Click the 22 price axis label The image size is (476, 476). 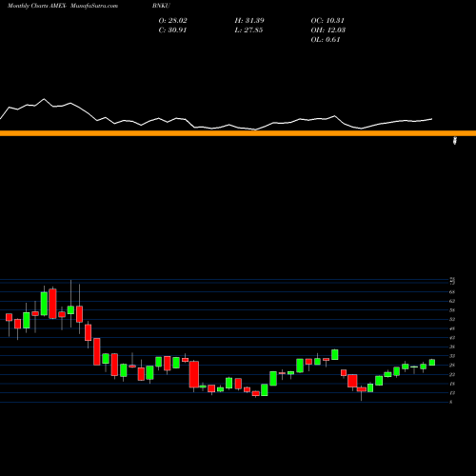coord(452,374)
